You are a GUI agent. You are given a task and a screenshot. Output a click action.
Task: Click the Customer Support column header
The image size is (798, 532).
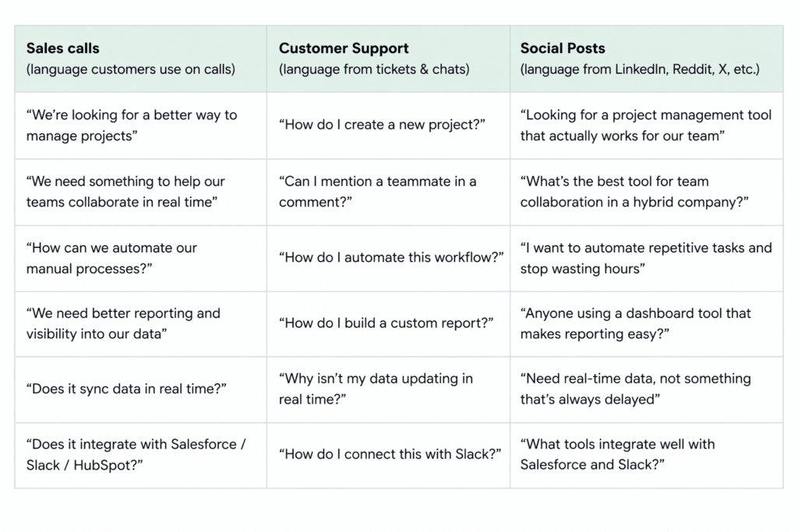(344, 48)
